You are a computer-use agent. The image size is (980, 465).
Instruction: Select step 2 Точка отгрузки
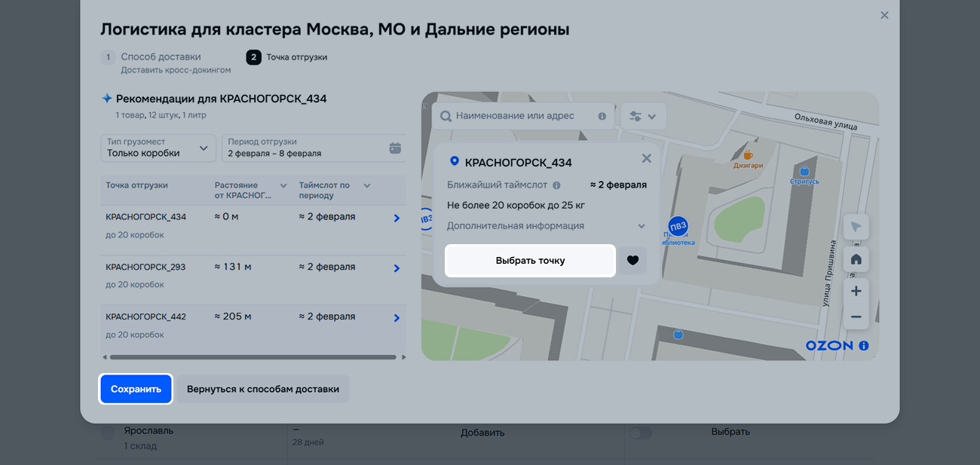[296, 57]
